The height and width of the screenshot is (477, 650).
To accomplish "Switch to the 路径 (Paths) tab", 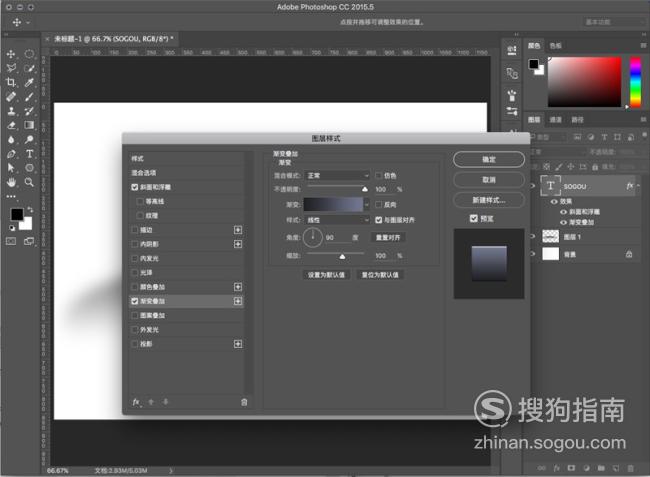I will point(577,120).
